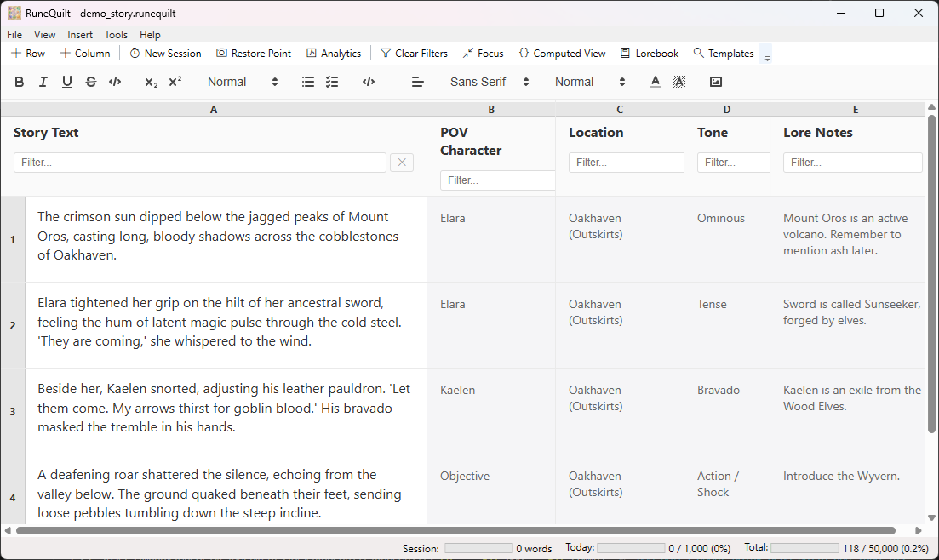
Task: Browse the Templates
Action: point(723,53)
